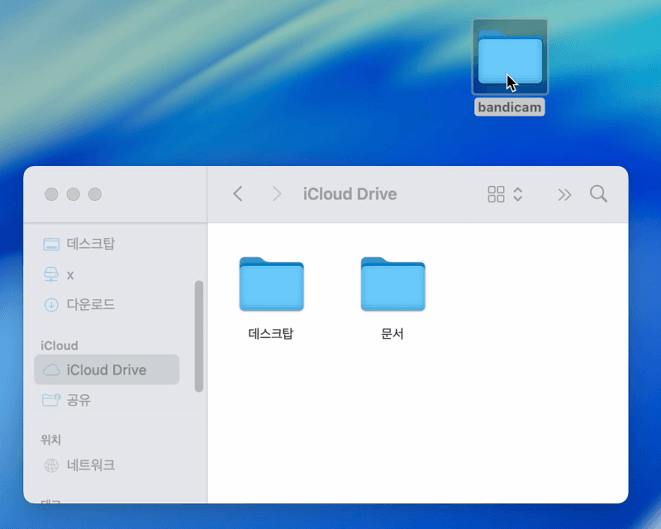Switch to icon grid view

pyautogui.click(x=496, y=194)
